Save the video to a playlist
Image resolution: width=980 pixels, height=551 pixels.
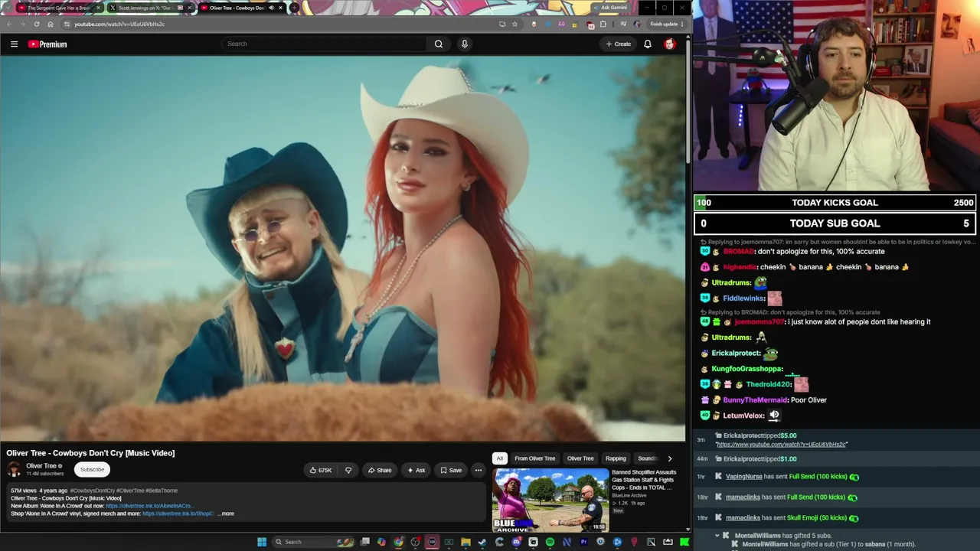[451, 470]
